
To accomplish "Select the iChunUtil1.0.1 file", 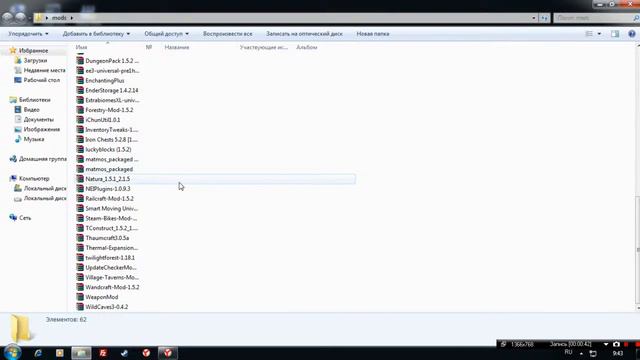I will (98, 120).
